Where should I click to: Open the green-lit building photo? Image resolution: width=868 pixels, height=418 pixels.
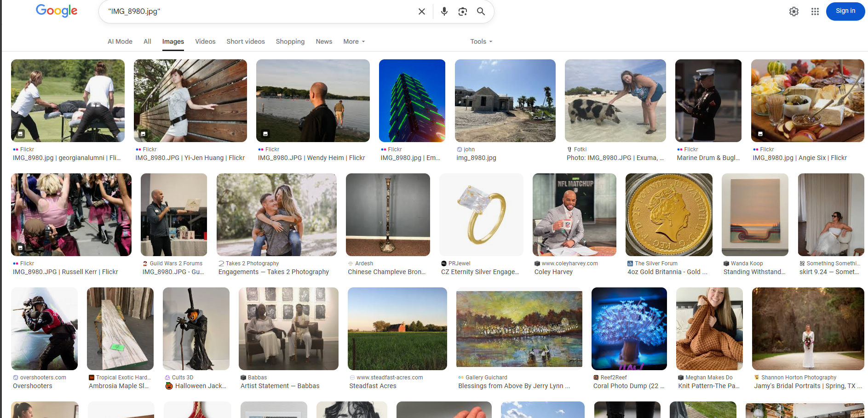(412, 101)
